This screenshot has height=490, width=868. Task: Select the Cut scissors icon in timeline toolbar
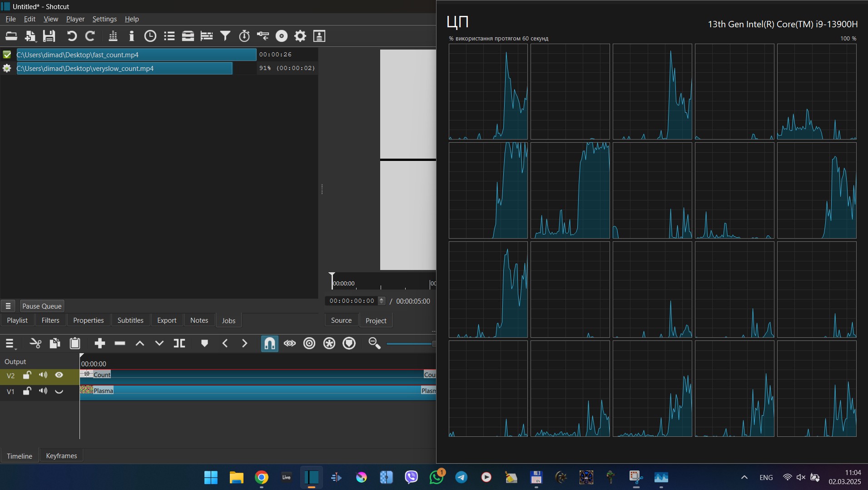[35, 343]
